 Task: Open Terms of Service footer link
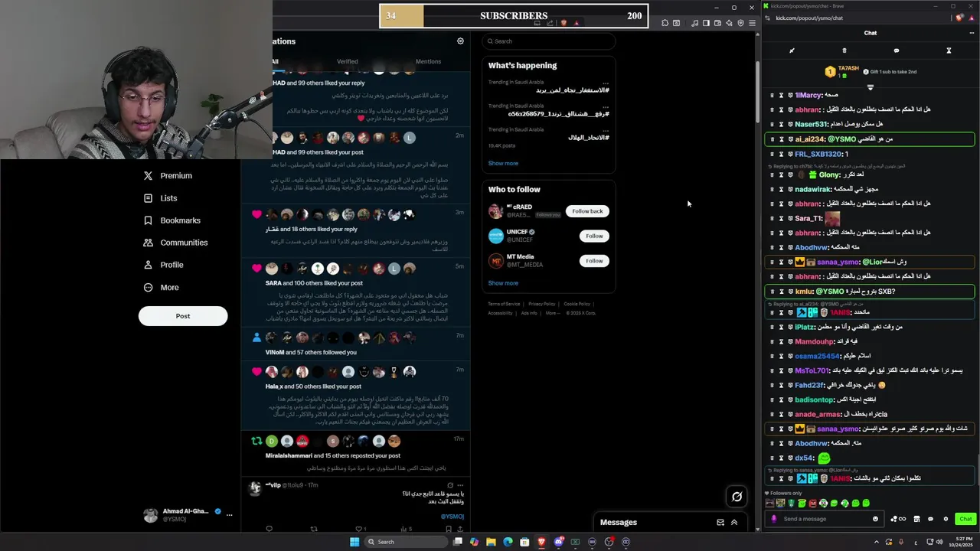504,304
